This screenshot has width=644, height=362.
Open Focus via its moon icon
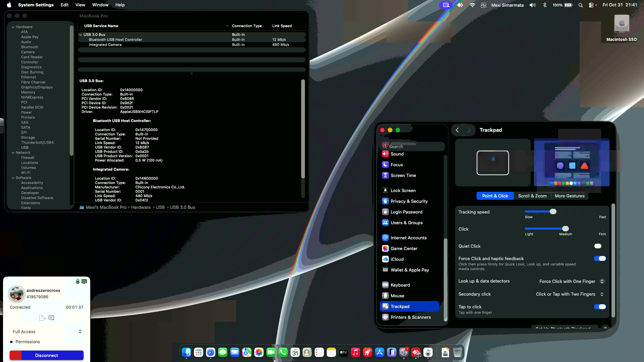[385, 165]
